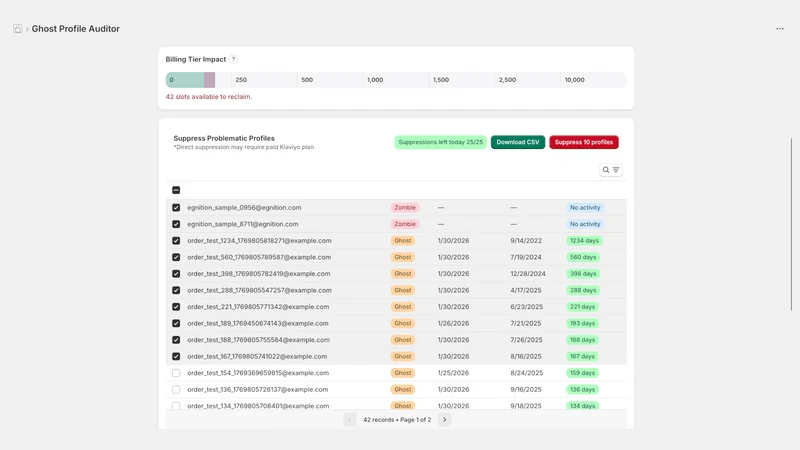Uncheck order_test_288 profile checkbox
The height and width of the screenshot is (450, 800).
pyautogui.click(x=176, y=290)
